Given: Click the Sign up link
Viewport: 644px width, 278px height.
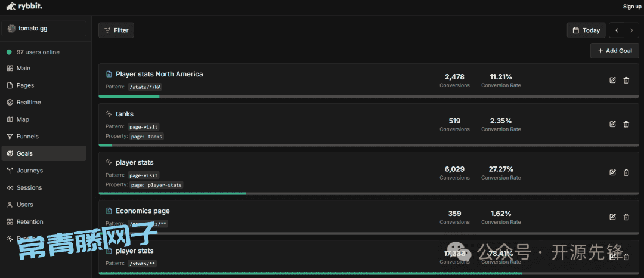Looking at the screenshot, I should (632, 7).
